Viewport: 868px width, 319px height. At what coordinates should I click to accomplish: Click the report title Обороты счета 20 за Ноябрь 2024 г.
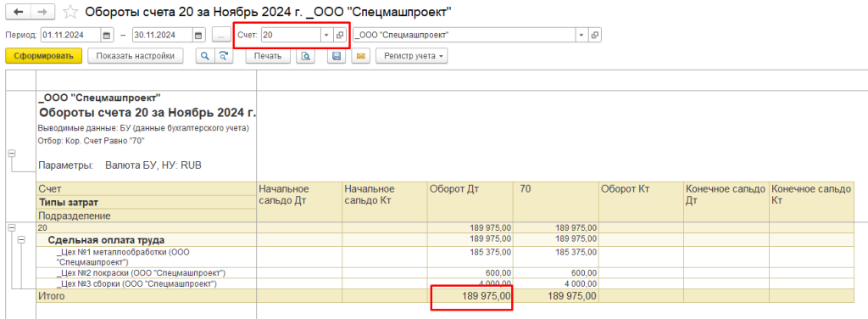pyautogui.click(x=147, y=114)
